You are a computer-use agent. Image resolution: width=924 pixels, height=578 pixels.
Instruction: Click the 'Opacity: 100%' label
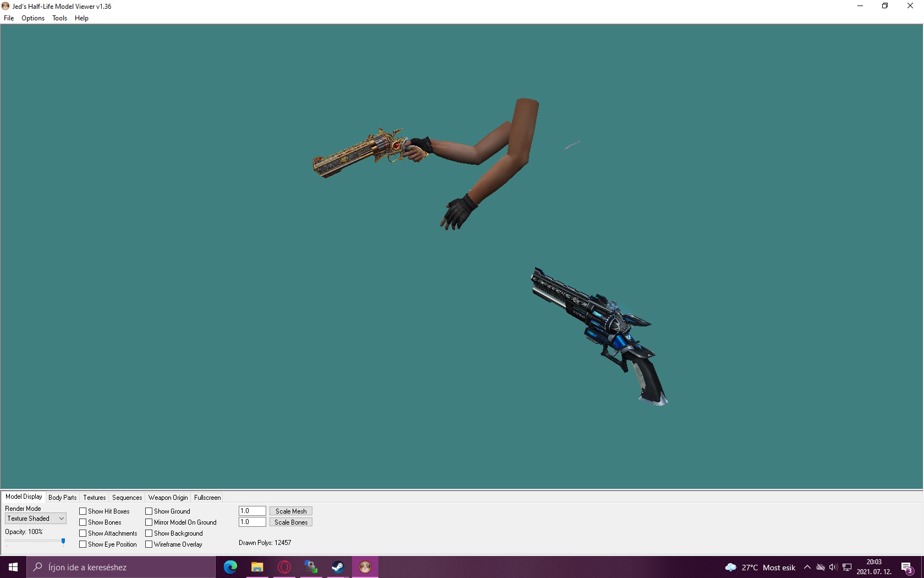24,532
